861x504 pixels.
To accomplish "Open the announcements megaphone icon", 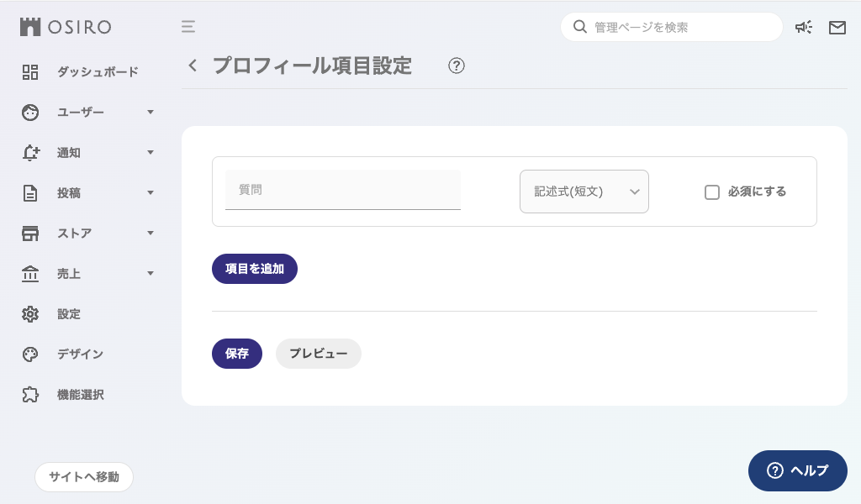I will tap(804, 28).
